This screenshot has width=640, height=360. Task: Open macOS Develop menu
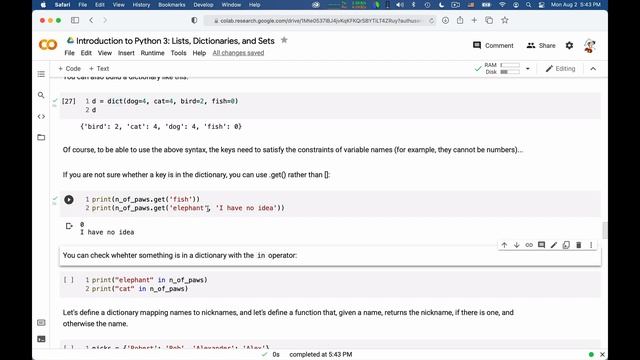(x=203, y=5)
